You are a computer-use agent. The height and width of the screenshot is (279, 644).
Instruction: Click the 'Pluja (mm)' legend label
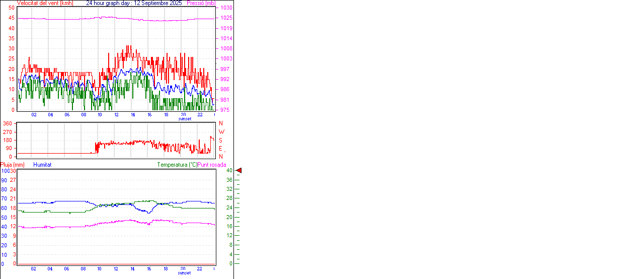click(13, 165)
